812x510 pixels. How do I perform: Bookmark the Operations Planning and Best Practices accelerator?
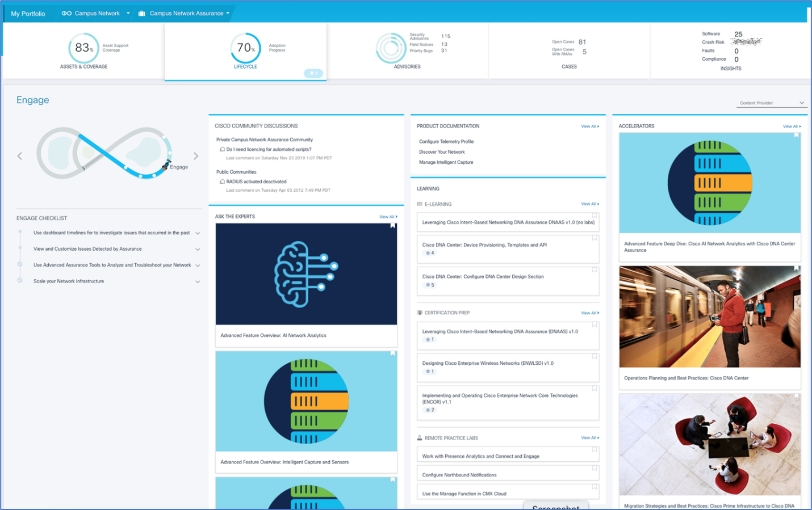[797, 268]
